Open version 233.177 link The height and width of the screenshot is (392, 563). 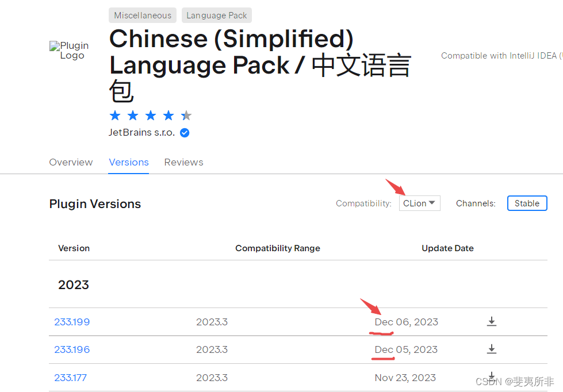(x=70, y=378)
